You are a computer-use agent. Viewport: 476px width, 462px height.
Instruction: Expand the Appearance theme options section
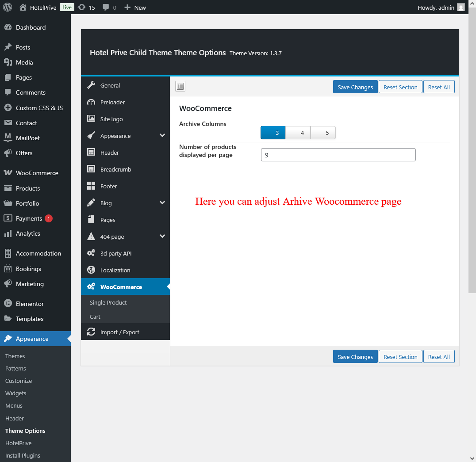tap(162, 136)
